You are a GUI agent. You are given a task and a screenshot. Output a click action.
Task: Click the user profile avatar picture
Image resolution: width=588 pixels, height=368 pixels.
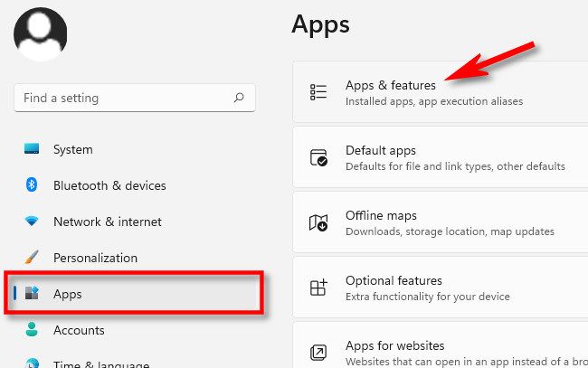point(41,34)
